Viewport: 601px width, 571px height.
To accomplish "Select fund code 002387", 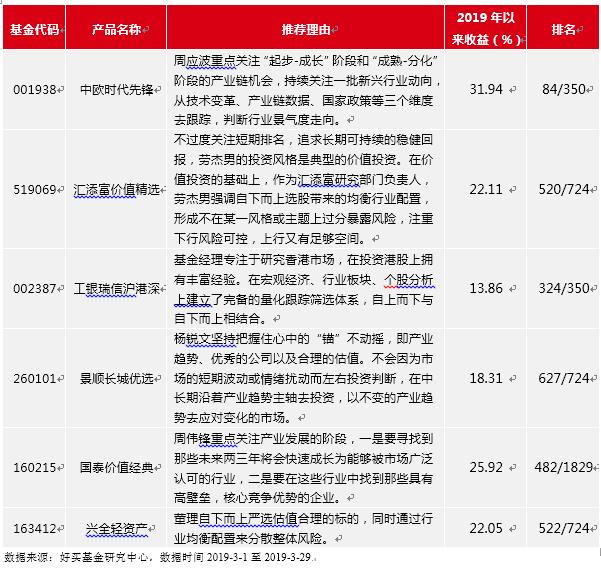I will (x=34, y=288).
